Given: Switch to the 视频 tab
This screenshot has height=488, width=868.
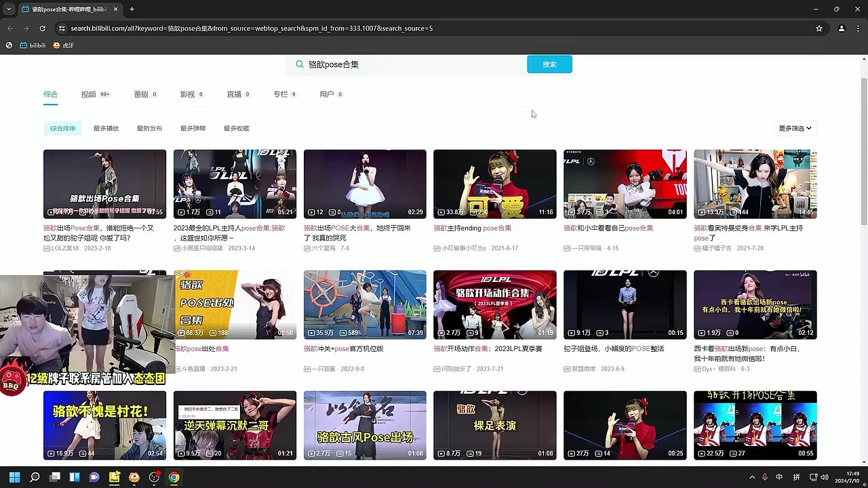Looking at the screenshot, I should 95,94.
